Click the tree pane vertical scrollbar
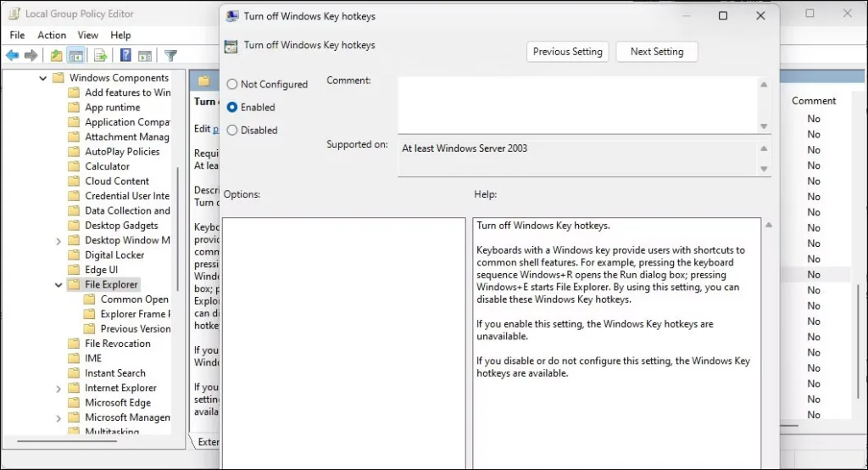The width and height of the screenshot is (868, 470). pyautogui.click(x=178, y=228)
